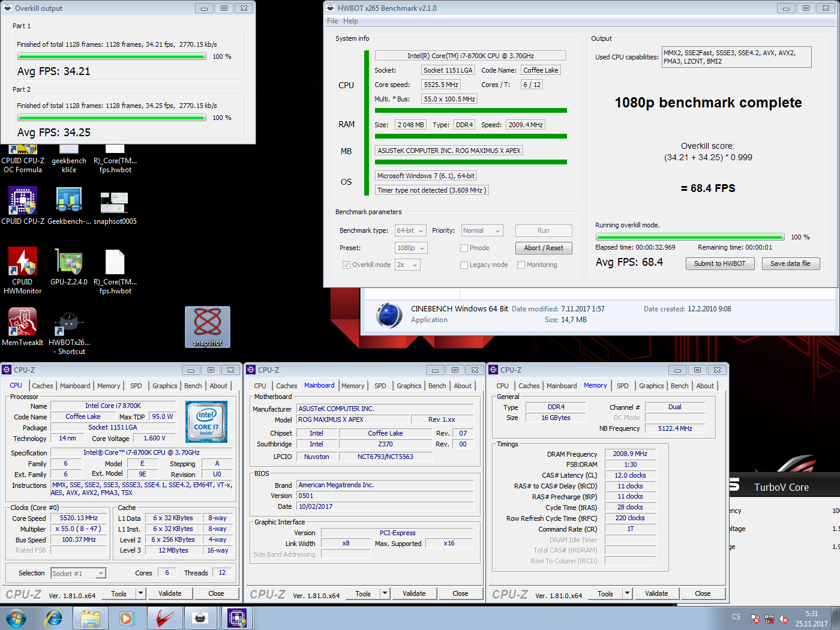Open the Priority Normal dropdown
The height and width of the screenshot is (630, 840).
(482, 230)
